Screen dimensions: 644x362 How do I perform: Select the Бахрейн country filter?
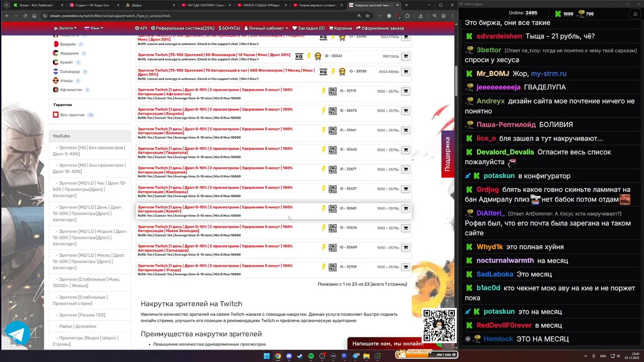coord(68,44)
